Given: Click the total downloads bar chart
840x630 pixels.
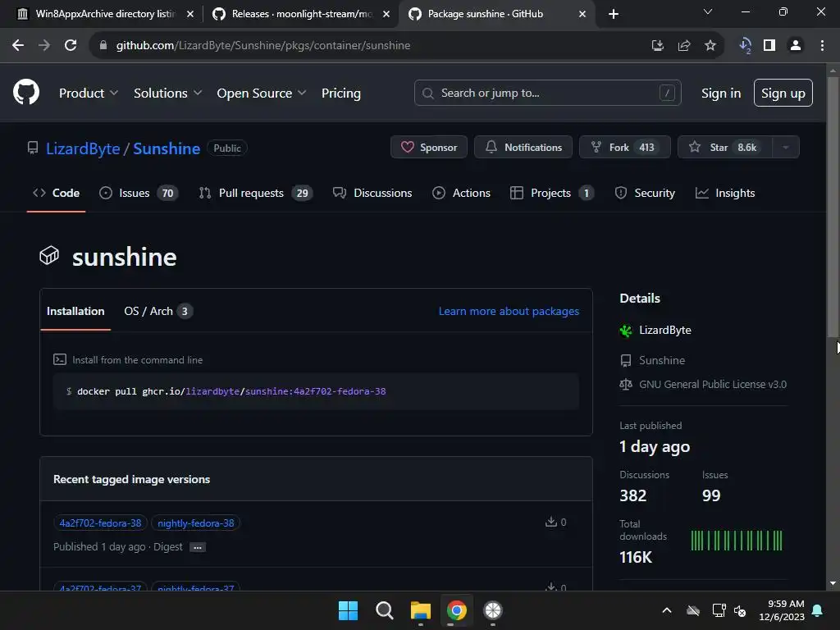Looking at the screenshot, I should [x=736, y=541].
